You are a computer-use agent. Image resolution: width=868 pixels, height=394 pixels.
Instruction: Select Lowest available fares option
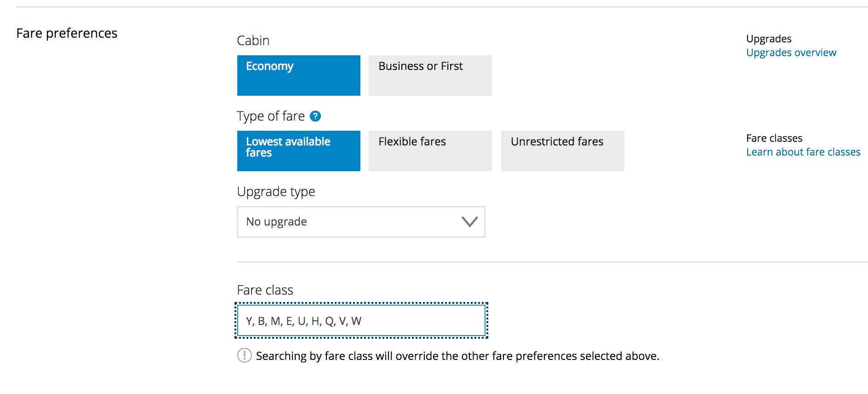[299, 151]
